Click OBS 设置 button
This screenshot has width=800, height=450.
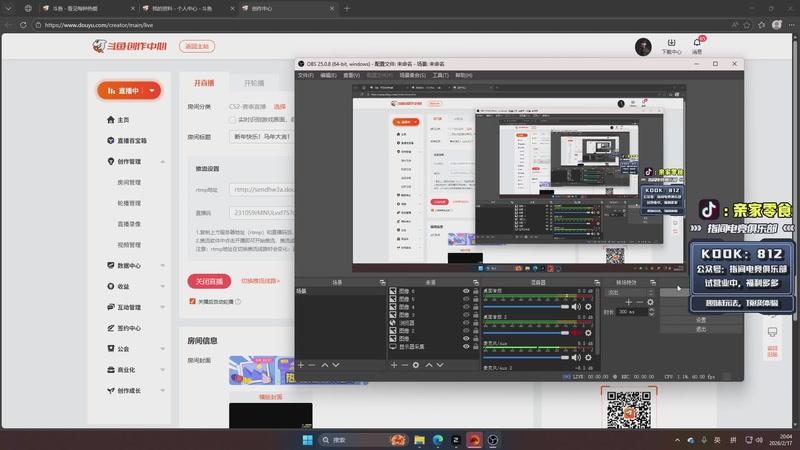click(x=701, y=320)
